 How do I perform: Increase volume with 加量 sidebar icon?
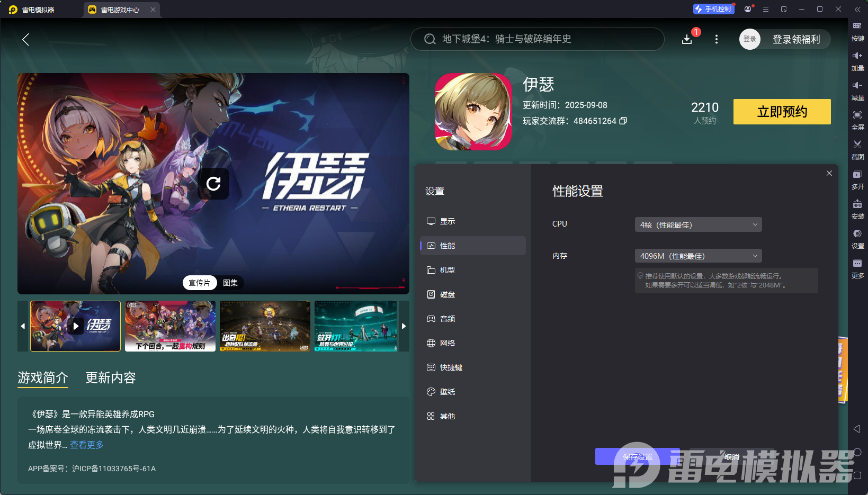coord(857,60)
